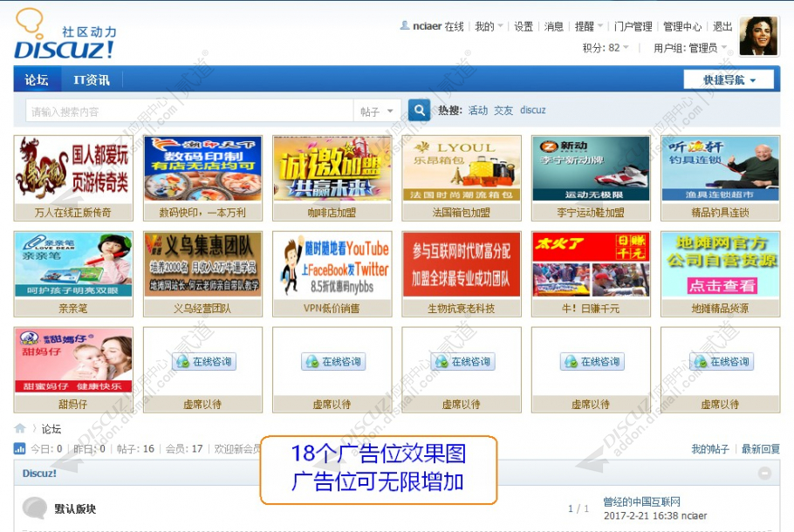794x532 pixels.
Task: Open the user avatar photo
Action: click(758, 36)
